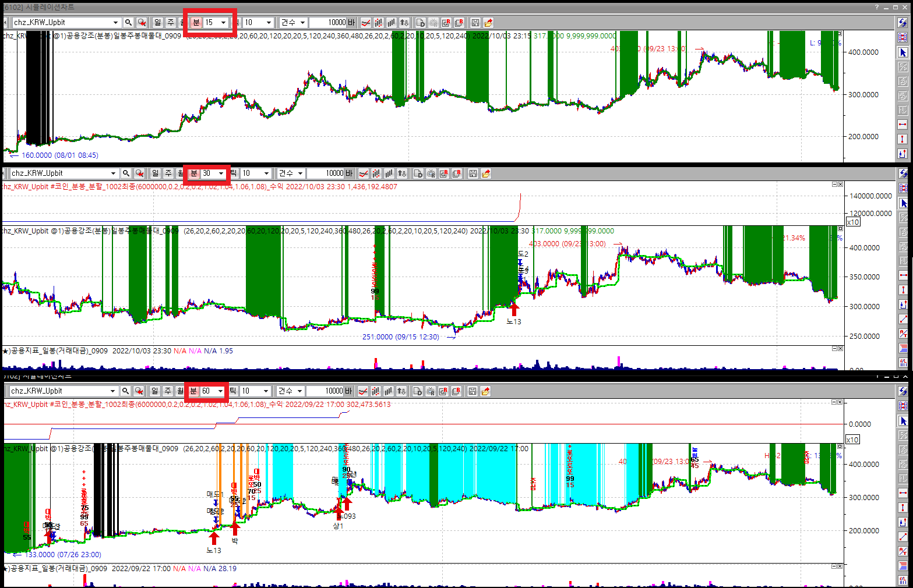
Task: Click the x10 scale button in middle chart
Action: [x=852, y=222]
